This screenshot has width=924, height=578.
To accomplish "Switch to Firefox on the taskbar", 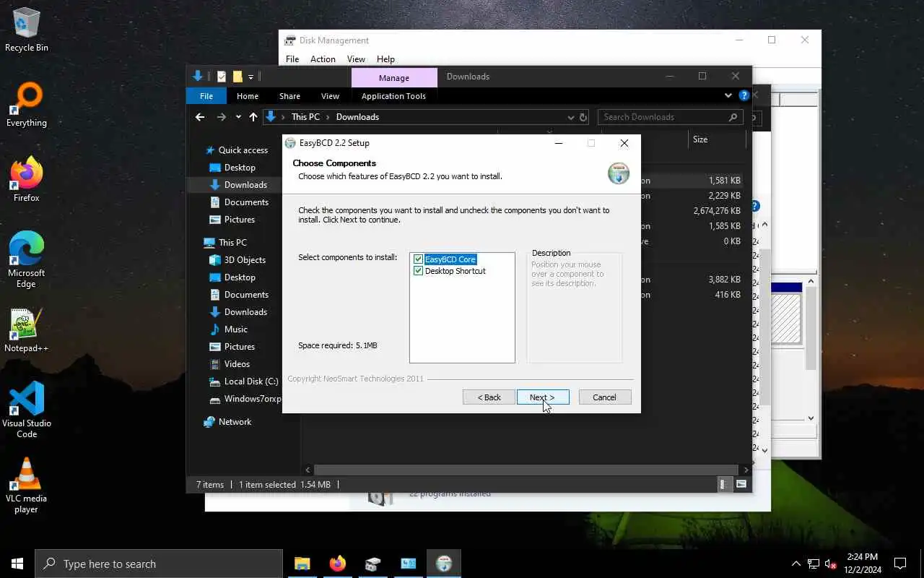I will click(x=337, y=564).
